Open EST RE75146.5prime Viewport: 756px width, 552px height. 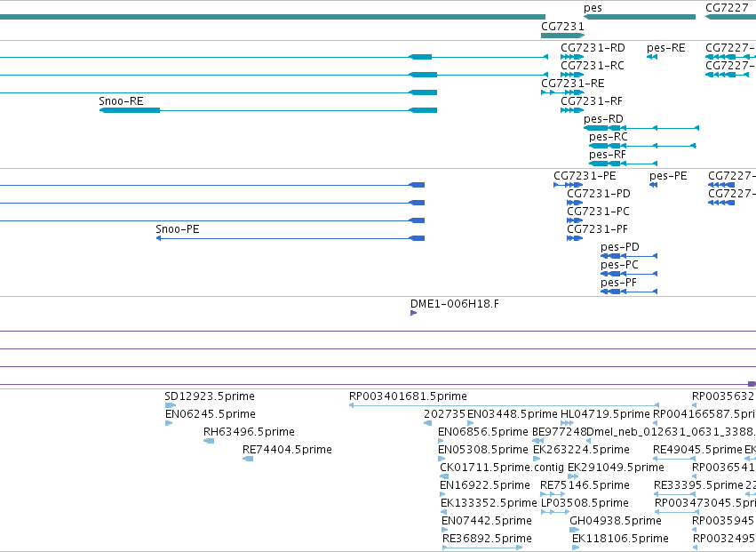pyautogui.click(x=585, y=486)
